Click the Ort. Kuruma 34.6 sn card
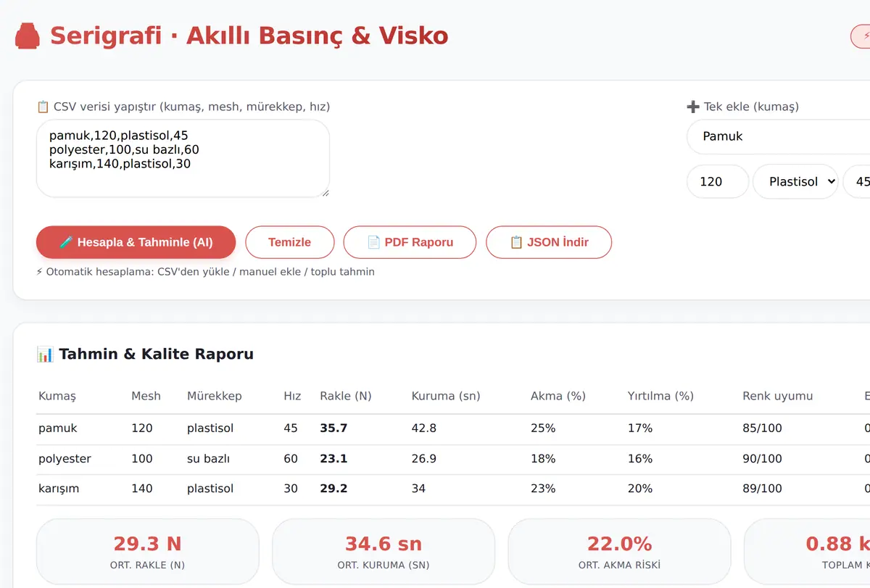870x588 pixels. point(384,551)
